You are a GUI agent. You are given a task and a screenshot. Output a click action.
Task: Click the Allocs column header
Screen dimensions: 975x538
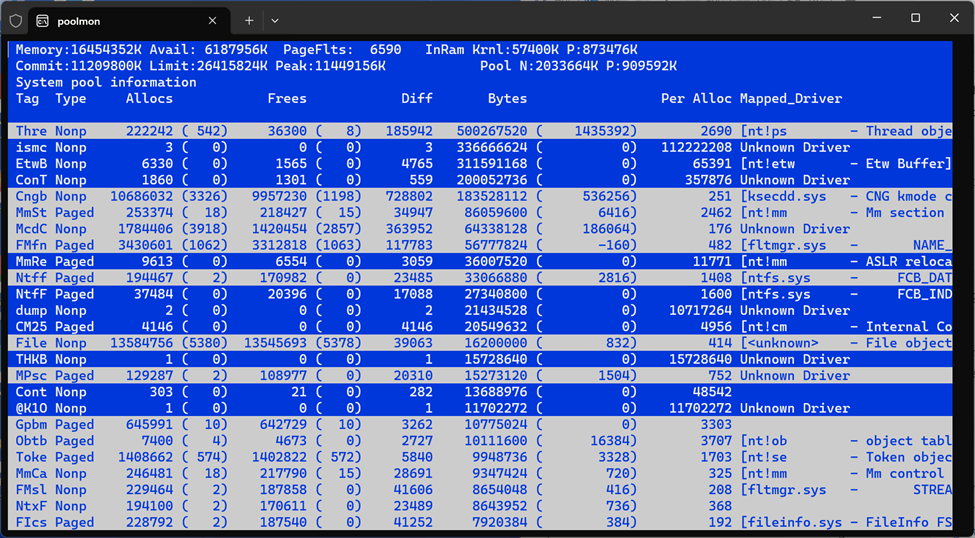click(149, 98)
